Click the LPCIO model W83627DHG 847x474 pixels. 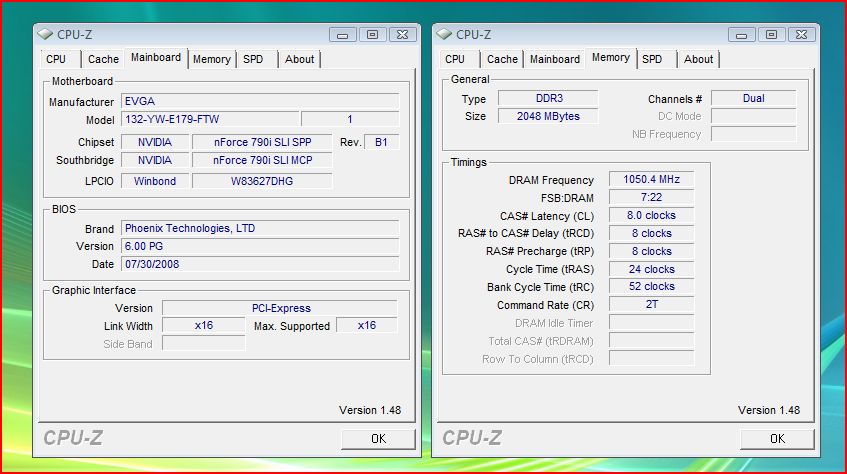coord(263,181)
